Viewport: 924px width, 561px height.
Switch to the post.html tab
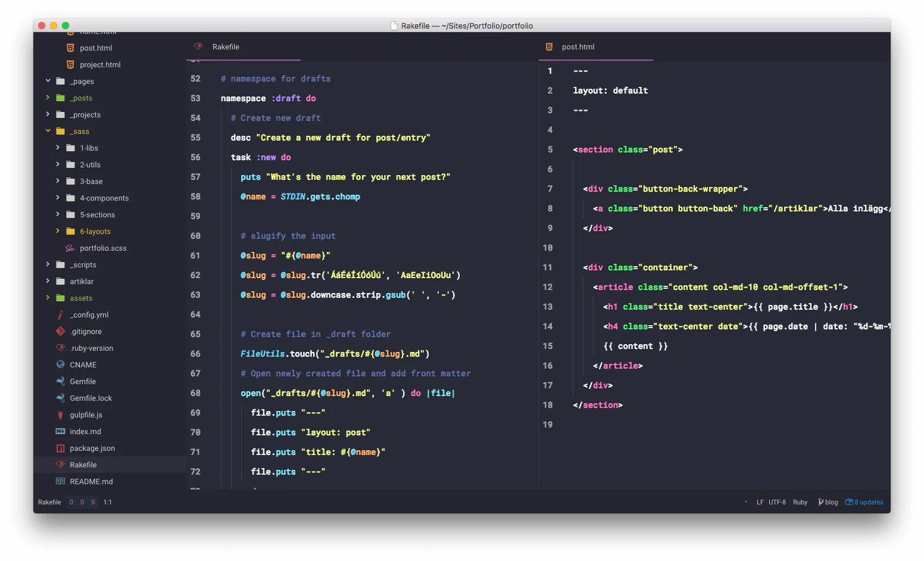click(x=577, y=46)
